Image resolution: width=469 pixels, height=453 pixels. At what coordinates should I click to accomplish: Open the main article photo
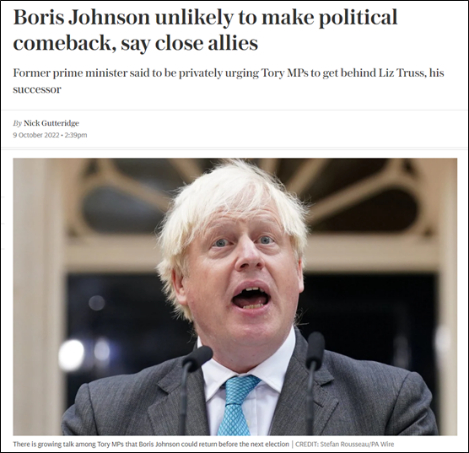point(235,297)
